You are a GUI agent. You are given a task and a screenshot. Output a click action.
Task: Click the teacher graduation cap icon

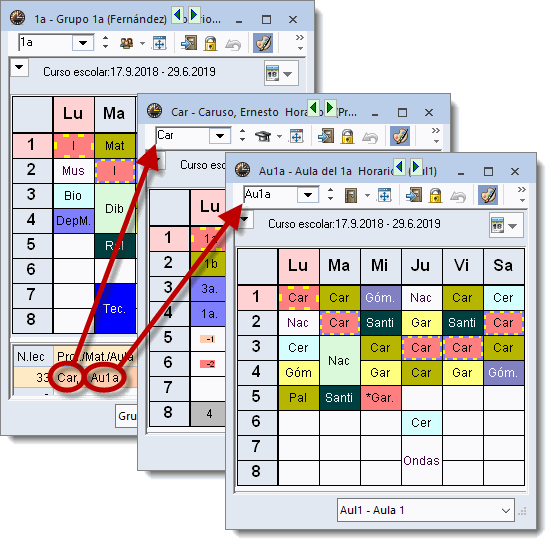(263, 136)
